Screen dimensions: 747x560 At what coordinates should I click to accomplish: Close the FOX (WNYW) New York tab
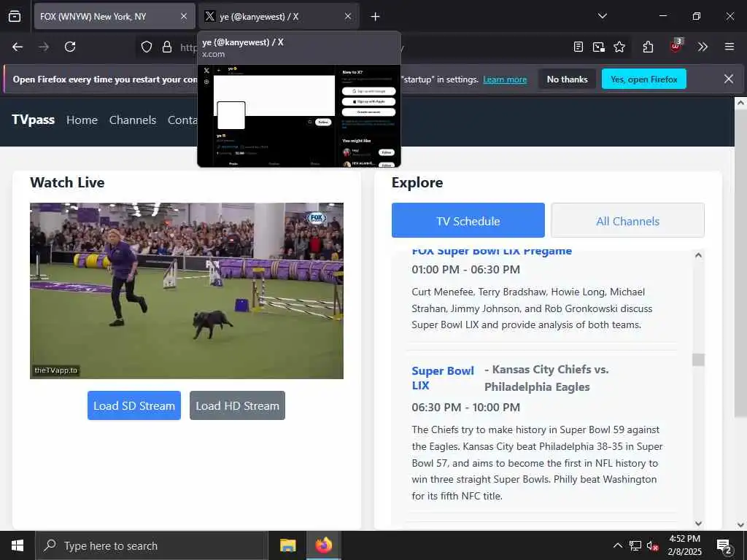coord(184,16)
